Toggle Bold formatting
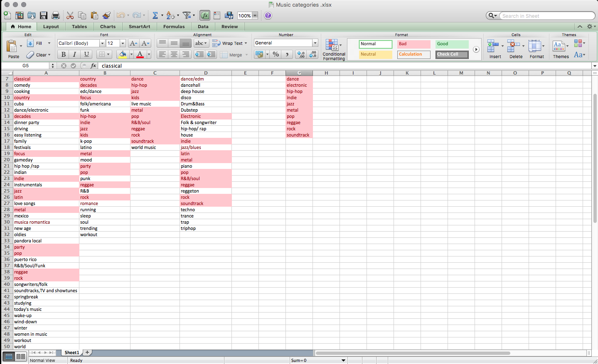 coord(63,54)
